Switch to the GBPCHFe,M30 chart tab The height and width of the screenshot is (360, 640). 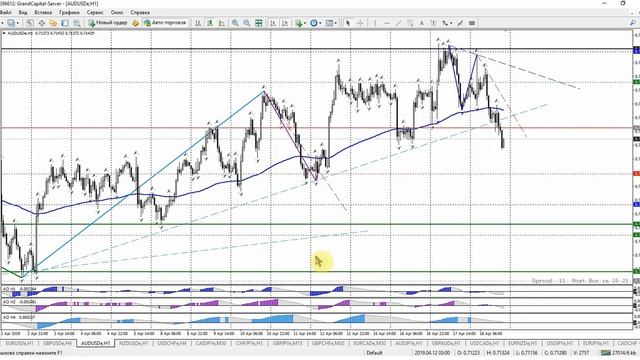328,343
